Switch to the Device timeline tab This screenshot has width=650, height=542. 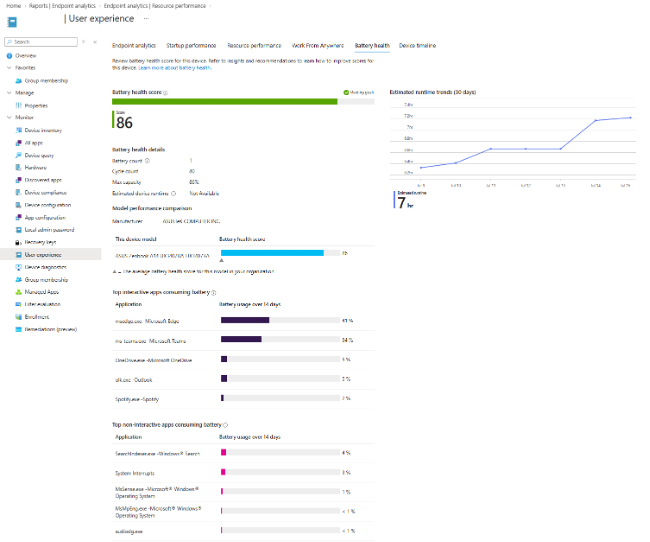(417, 46)
